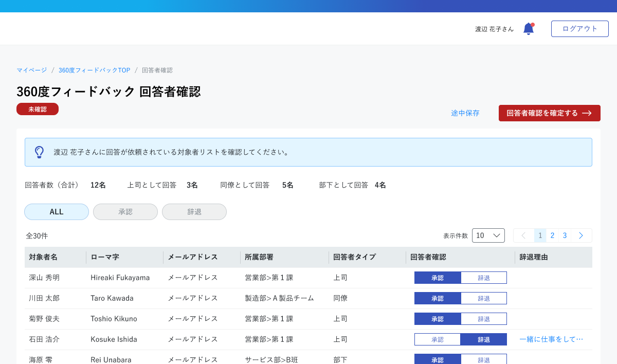Open 360度フィードバックTOP breadcrumb link
The height and width of the screenshot is (364, 617).
pyautogui.click(x=94, y=70)
